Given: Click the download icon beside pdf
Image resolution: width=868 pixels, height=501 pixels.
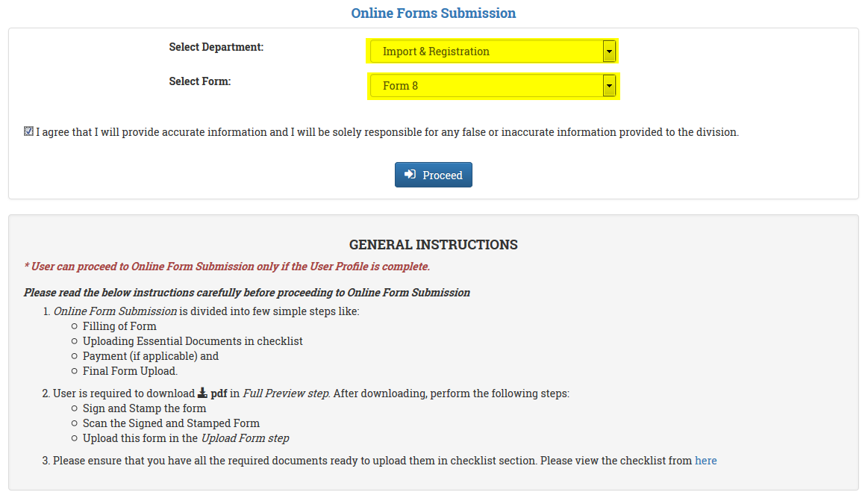Looking at the screenshot, I should click(202, 393).
